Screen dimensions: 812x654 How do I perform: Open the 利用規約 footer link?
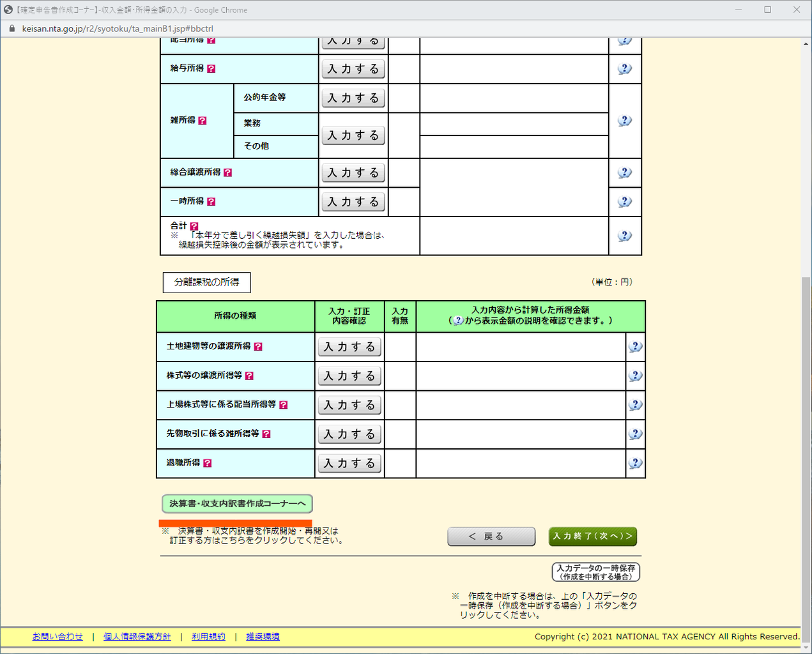click(x=208, y=637)
